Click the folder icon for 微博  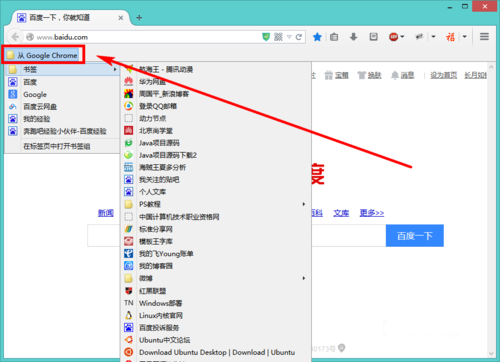click(128, 278)
